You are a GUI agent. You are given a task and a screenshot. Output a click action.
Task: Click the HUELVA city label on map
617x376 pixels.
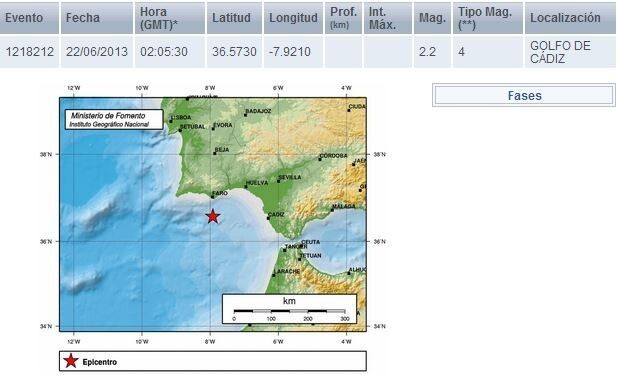(x=257, y=183)
